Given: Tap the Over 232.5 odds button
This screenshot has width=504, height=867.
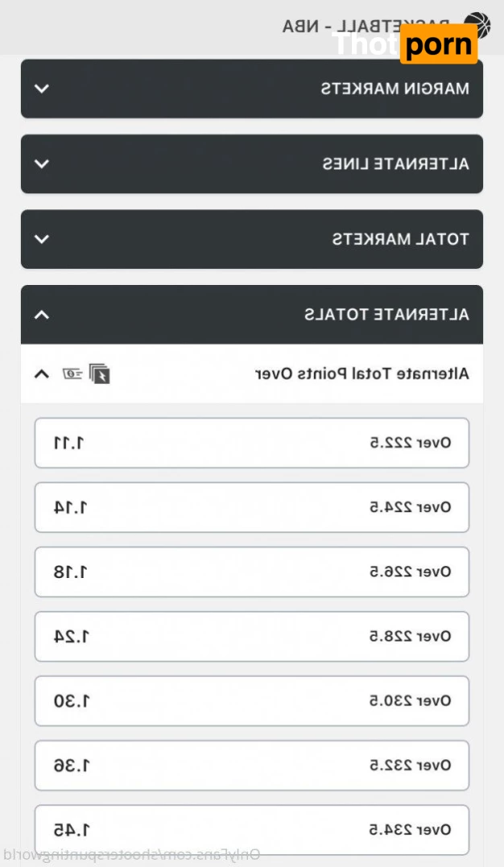Looking at the screenshot, I should [251, 765].
